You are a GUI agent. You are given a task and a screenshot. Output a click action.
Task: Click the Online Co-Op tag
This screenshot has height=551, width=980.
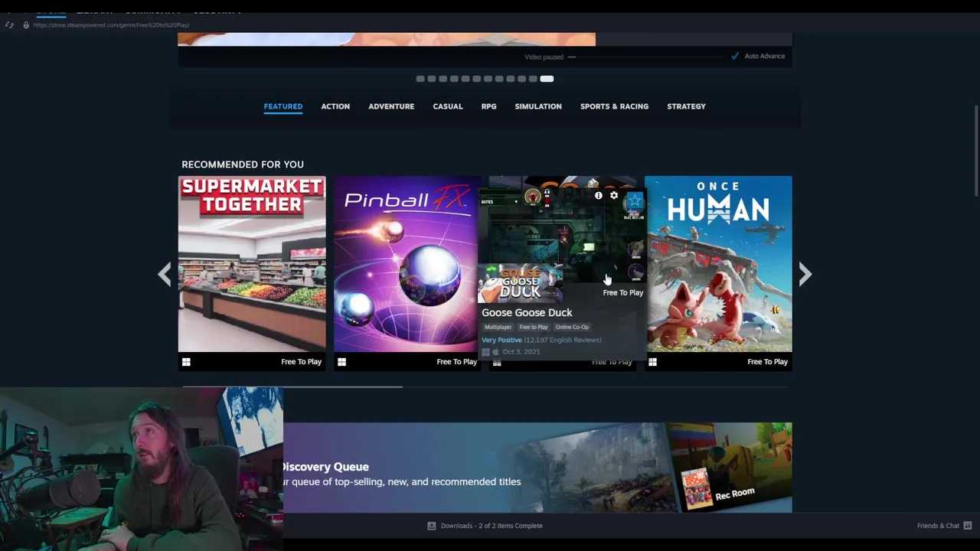(572, 327)
